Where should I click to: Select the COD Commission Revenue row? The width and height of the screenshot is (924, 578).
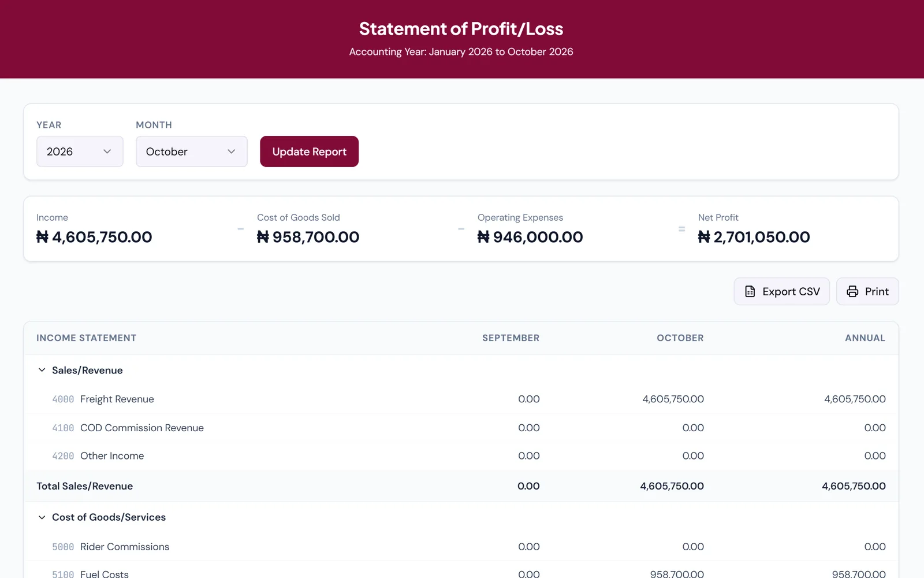[x=461, y=428]
